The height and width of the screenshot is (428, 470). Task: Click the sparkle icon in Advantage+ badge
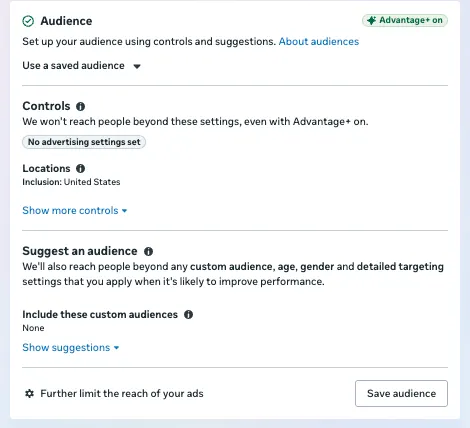click(371, 20)
